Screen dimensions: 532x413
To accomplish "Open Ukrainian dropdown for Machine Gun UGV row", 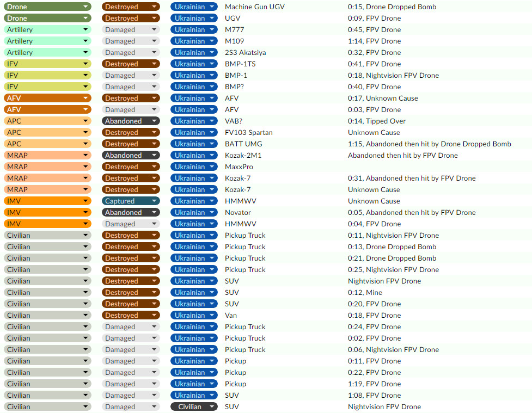I will tap(194, 7).
